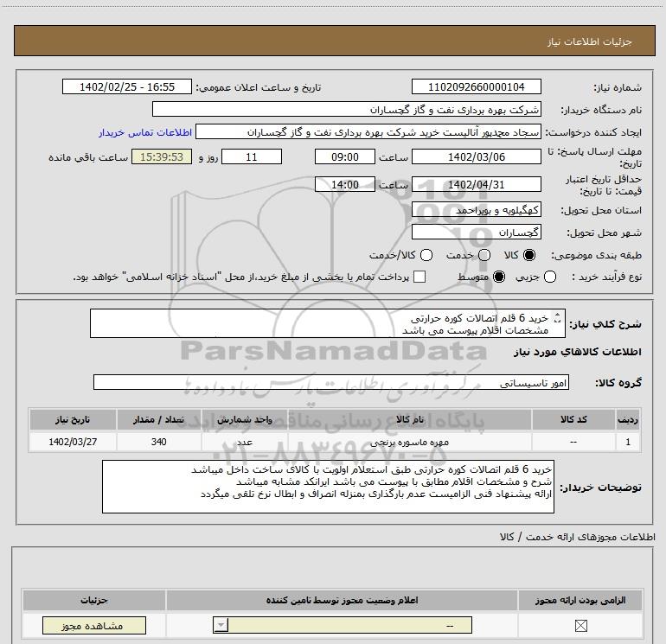Image resolution: width=666 pixels, height=644 pixels.
Task: Click the اطلاعات مجوزهای ارائه خدمت / کالا heading
Action: tap(577, 537)
